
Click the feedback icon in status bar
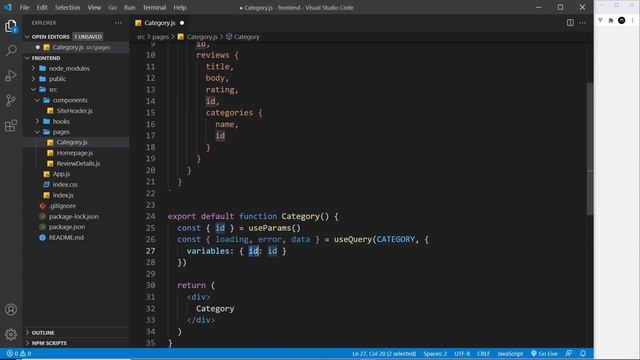(569, 353)
